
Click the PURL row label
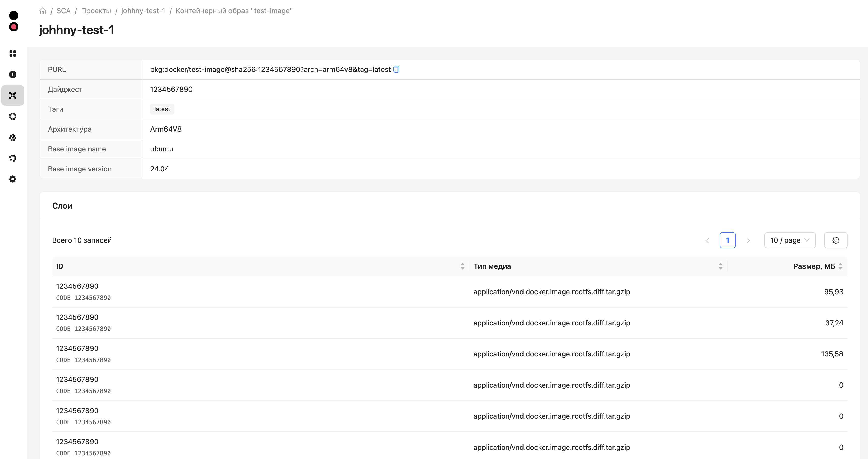57,69
